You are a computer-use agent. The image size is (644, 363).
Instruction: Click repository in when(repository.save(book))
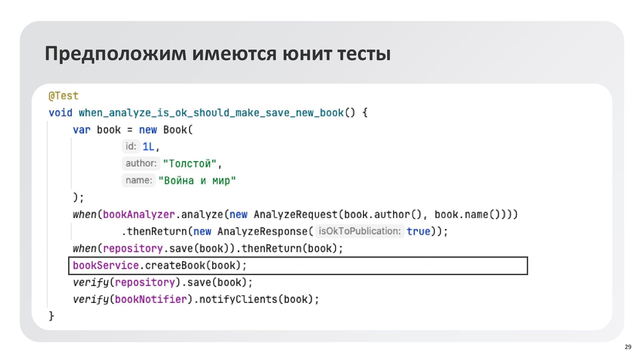(x=132, y=249)
